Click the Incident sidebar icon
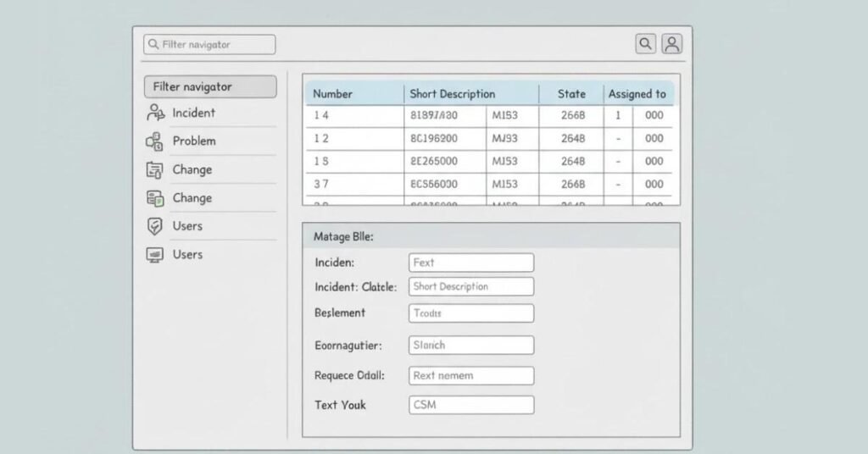Image resolution: width=868 pixels, height=454 pixels. [x=156, y=113]
